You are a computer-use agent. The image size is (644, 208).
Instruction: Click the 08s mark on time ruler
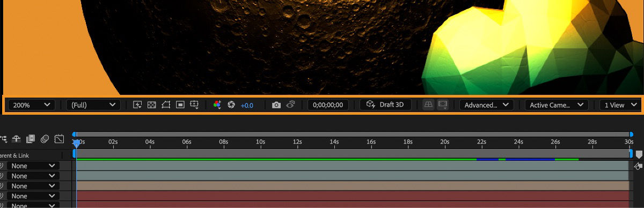(224, 142)
